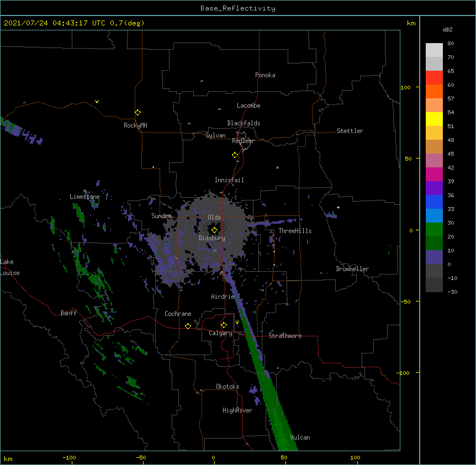
Task: Click the yellow V marker east of Calgary
Action: [237, 323]
